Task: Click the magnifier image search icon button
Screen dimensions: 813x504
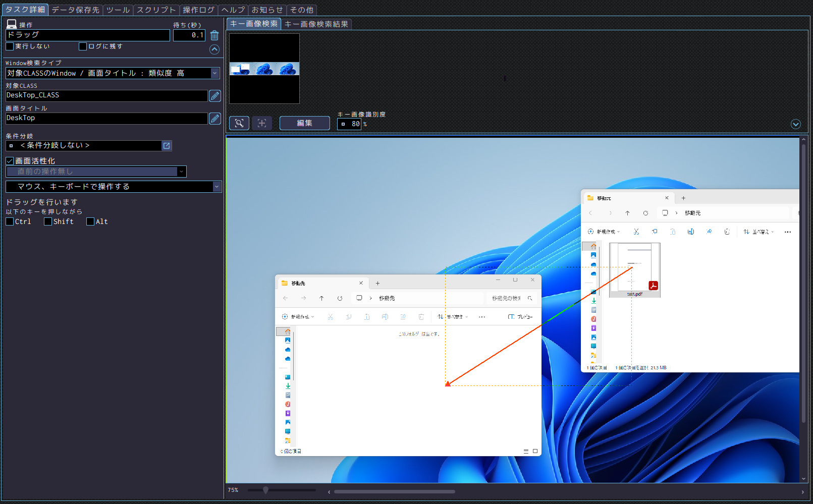Action: [239, 123]
